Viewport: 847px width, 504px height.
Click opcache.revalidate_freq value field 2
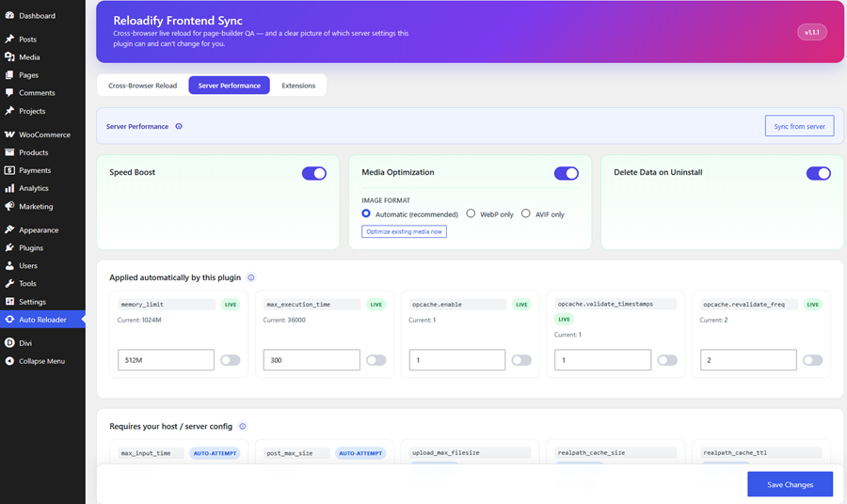(748, 360)
